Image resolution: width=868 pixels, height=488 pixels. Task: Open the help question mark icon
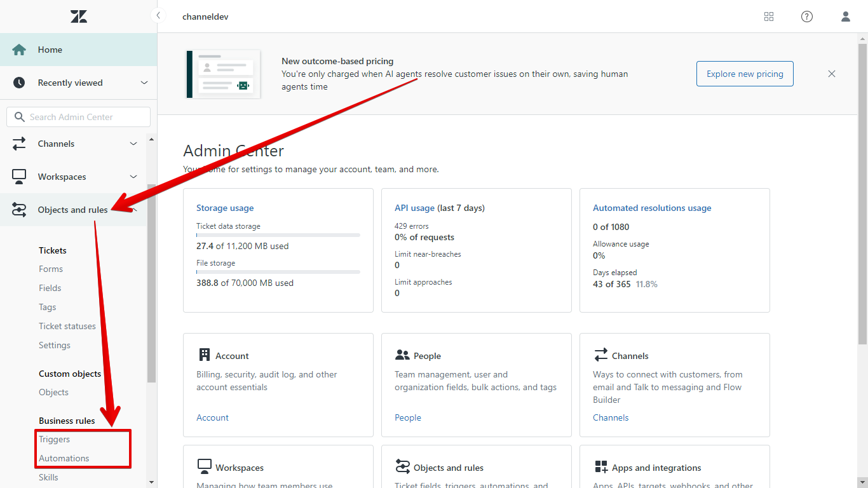point(807,17)
